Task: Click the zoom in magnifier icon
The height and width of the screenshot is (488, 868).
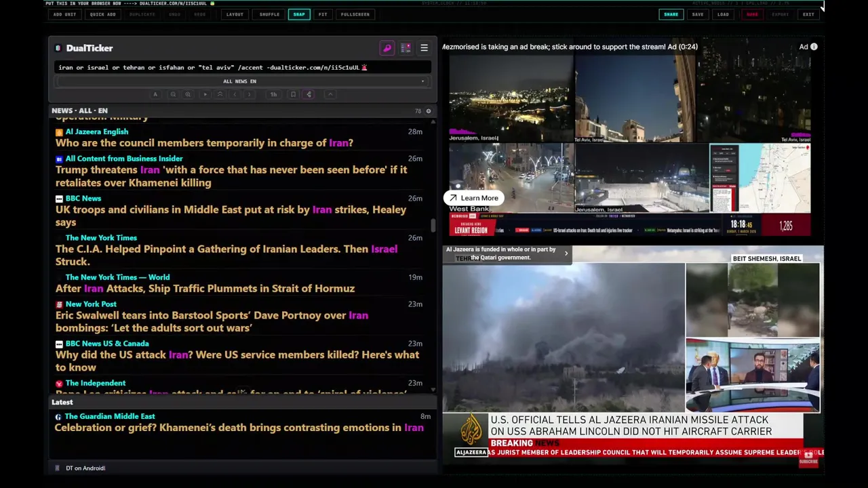Action: click(x=188, y=94)
